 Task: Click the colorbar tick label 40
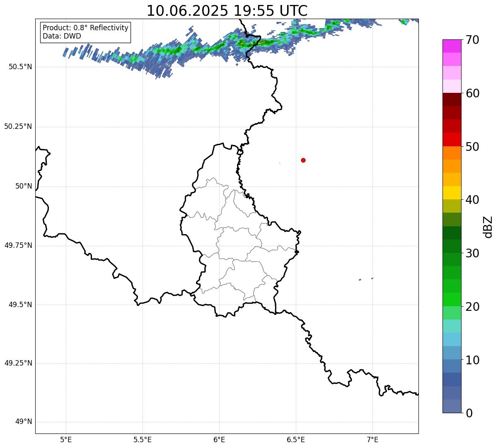click(x=473, y=200)
